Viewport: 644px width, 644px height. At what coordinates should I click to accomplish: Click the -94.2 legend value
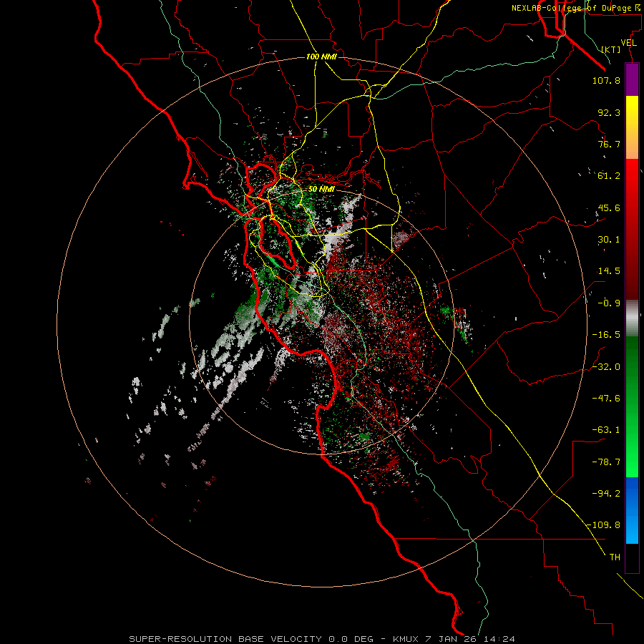click(x=606, y=493)
